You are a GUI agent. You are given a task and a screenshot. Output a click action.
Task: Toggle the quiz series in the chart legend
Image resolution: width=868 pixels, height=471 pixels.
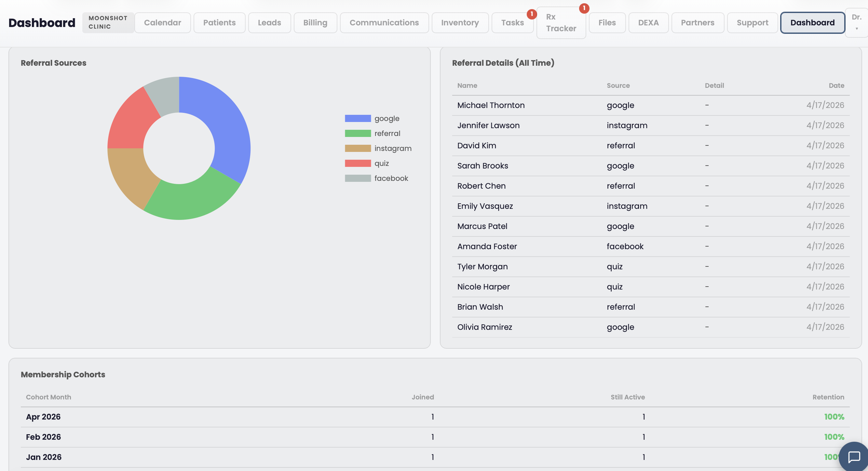[381, 163]
